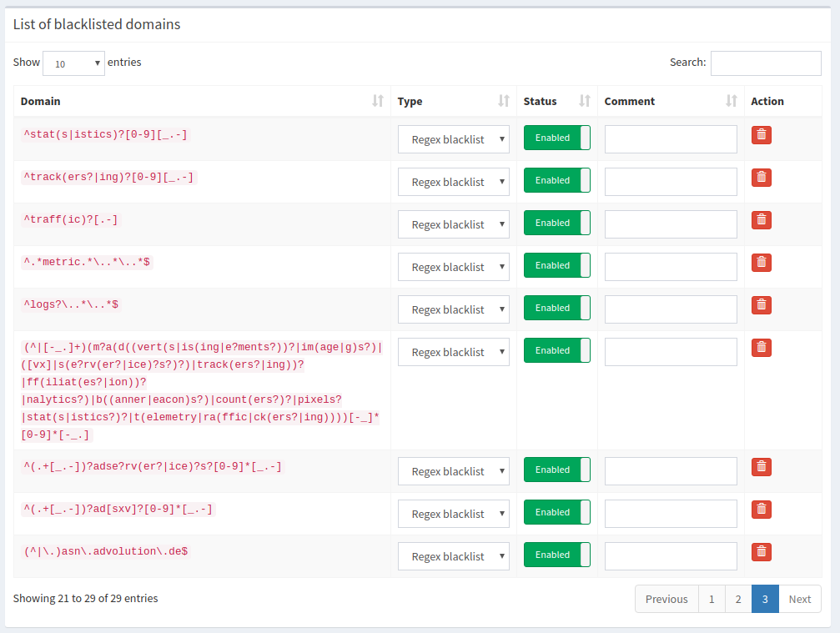Delete the adse?rv regex entry
840x633 pixels.
pyautogui.click(x=762, y=467)
